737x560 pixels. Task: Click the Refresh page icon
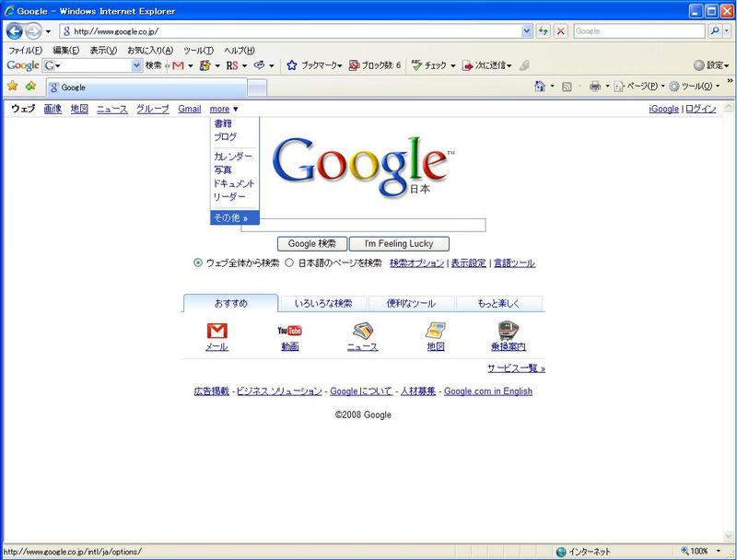[x=544, y=31]
